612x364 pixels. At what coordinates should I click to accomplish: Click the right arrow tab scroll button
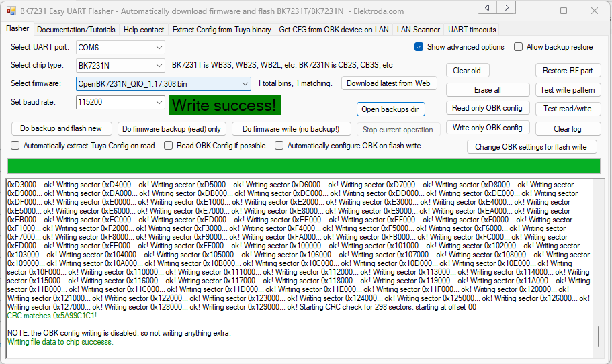click(x=507, y=7)
